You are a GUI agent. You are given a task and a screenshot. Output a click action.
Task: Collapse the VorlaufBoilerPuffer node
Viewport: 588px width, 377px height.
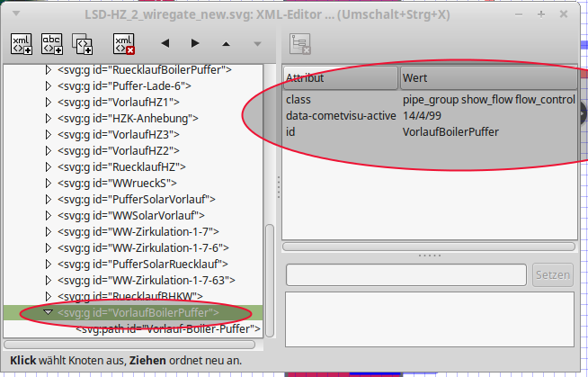coord(49,312)
